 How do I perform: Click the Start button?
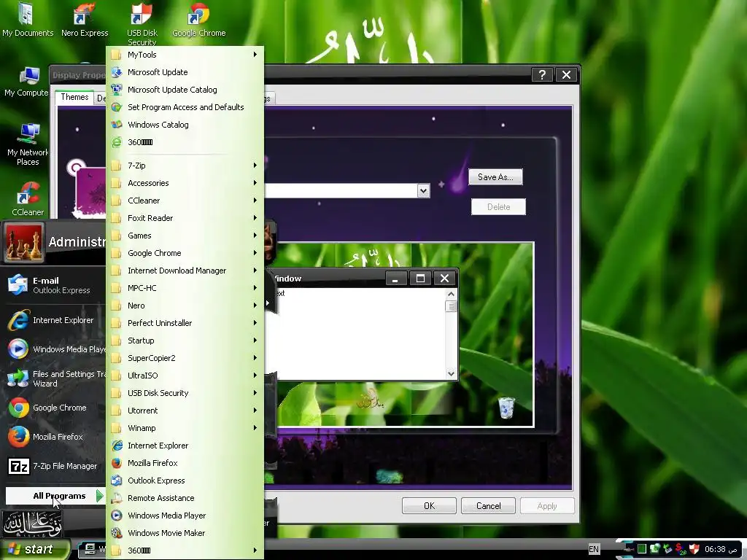coord(35,549)
